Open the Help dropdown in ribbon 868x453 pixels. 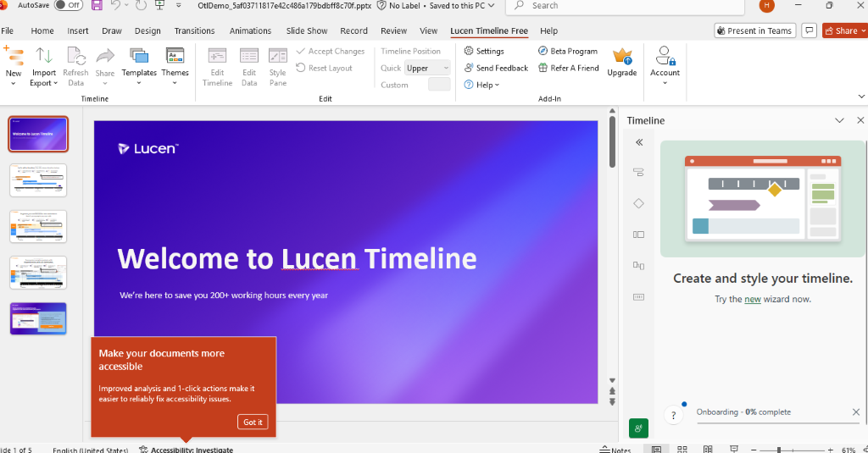click(481, 85)
